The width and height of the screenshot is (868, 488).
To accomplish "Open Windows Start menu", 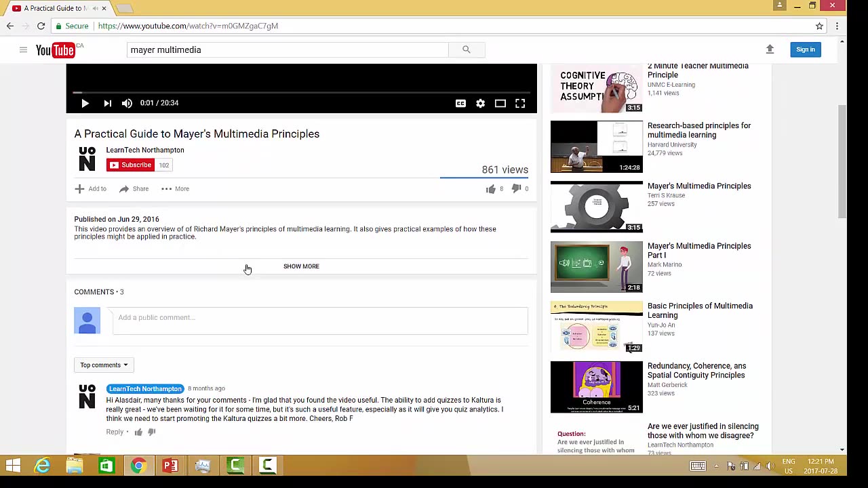I will [x=13, y=466].
